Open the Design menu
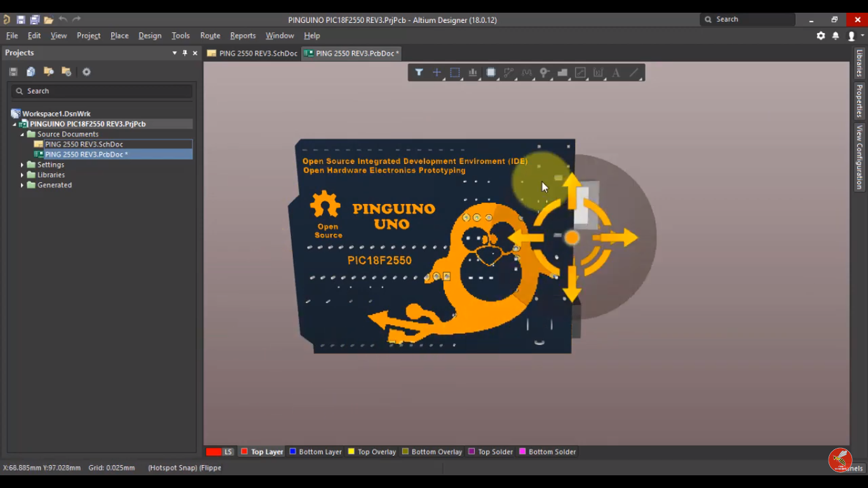The width and height of the screenshot is (868, 488). coord(150,36)
